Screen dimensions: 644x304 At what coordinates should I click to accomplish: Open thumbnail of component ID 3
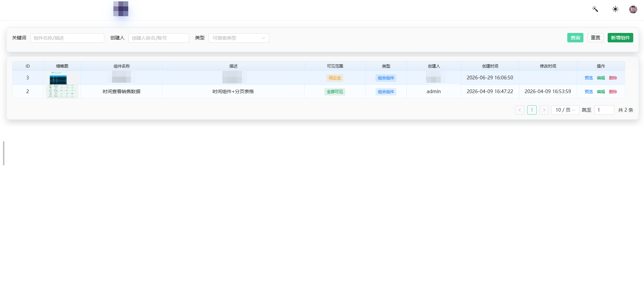(62, 78)
